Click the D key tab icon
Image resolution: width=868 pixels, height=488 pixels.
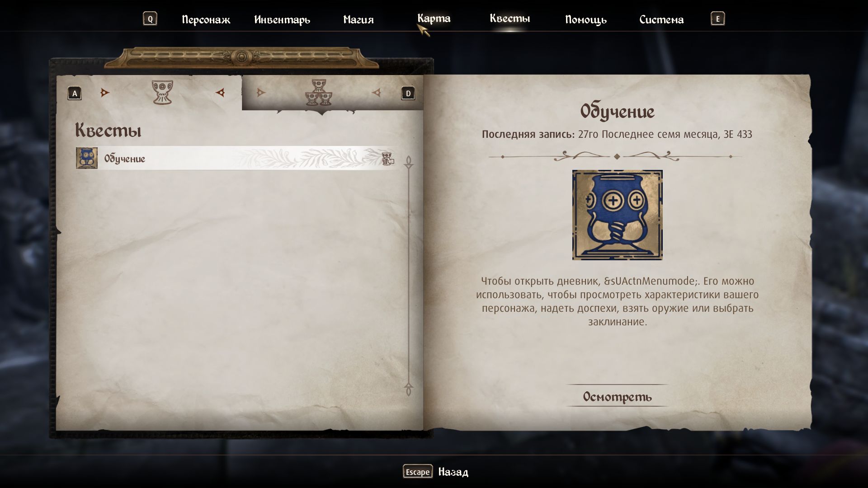click(x=408, y=94)
